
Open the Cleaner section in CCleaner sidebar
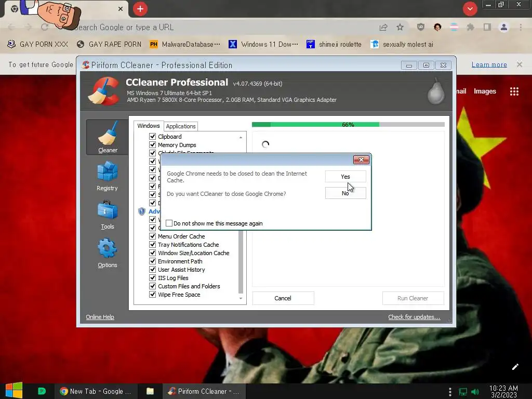point(107,137)
